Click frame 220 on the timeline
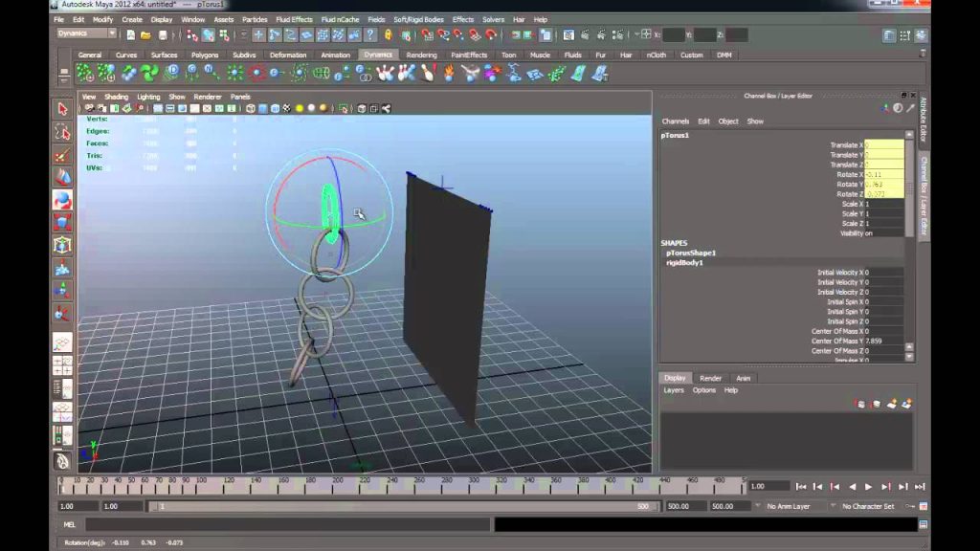The width and height of the screenshot is (980, 551). click(x=365, y=486)
